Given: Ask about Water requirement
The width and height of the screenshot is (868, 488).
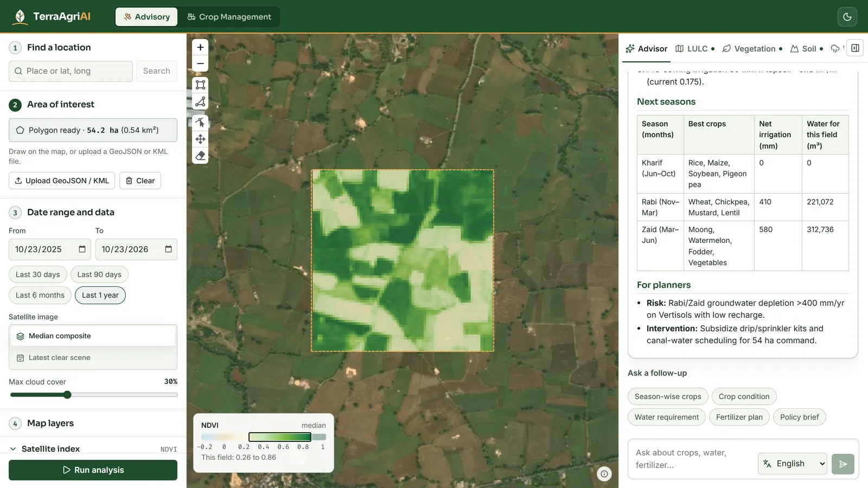Looking at the screenshot, I should coord(667,417).
